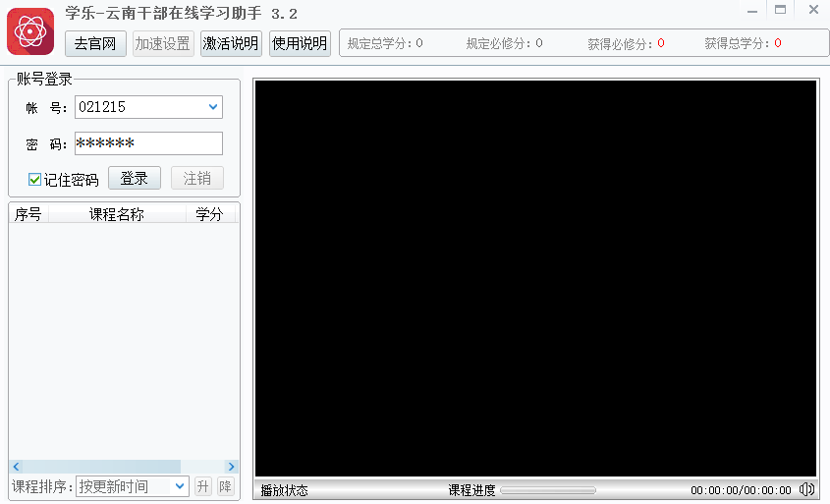Click the 获得必修分 value

pos(661,43)
